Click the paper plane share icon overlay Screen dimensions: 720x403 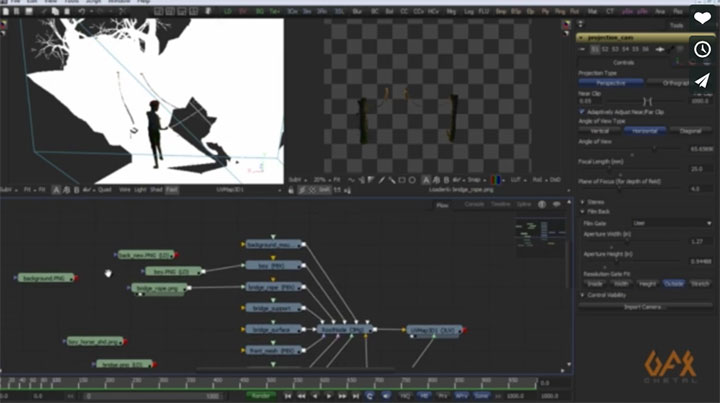pyautogui.click(x=702, y=81)
